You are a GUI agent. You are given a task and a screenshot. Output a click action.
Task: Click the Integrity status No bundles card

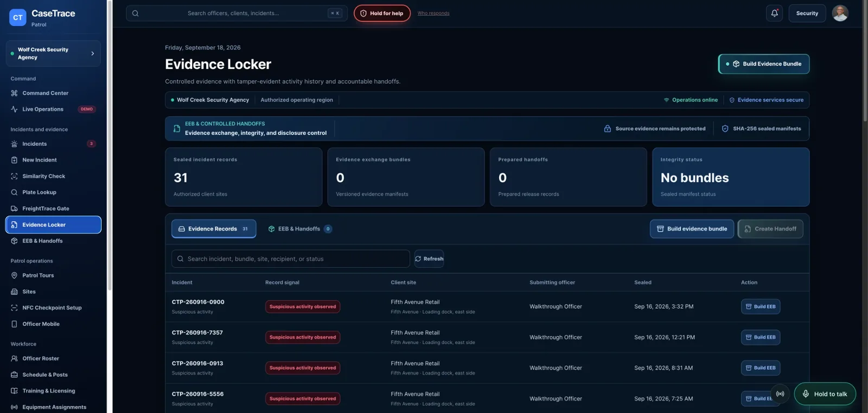731,177
